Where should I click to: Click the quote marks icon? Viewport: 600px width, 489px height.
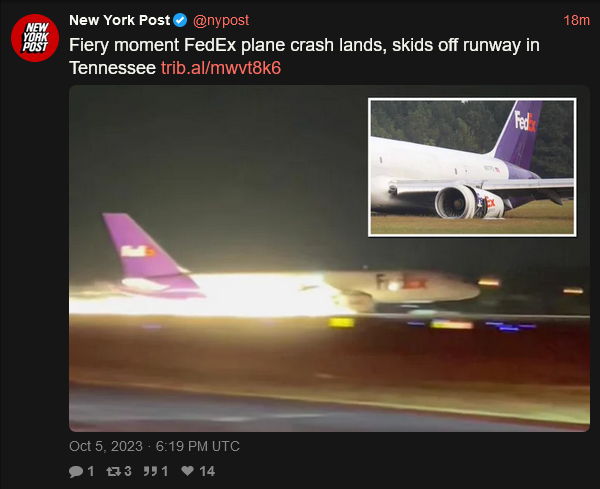click(150, 471)
